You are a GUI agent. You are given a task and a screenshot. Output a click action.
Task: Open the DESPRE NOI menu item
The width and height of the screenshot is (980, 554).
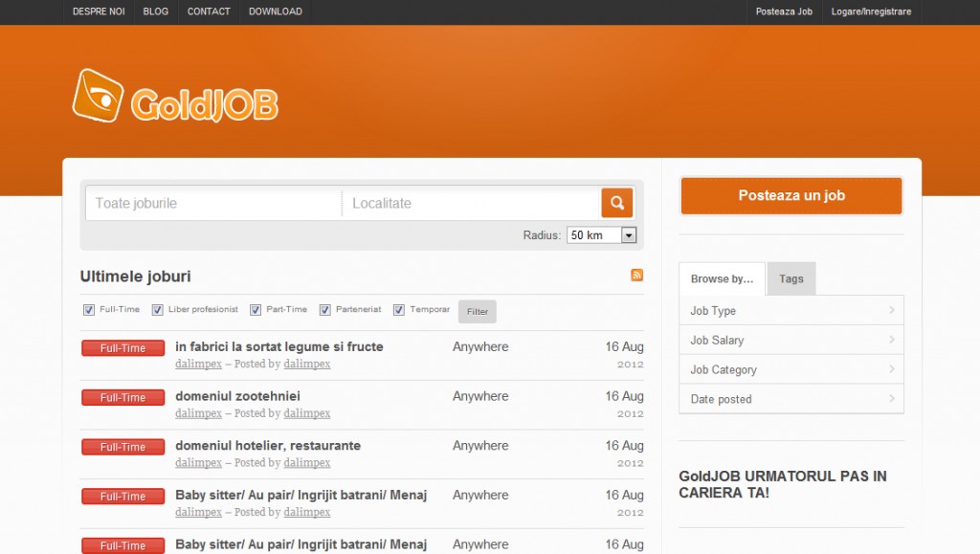pyautogui.click(x=99, y=11)
